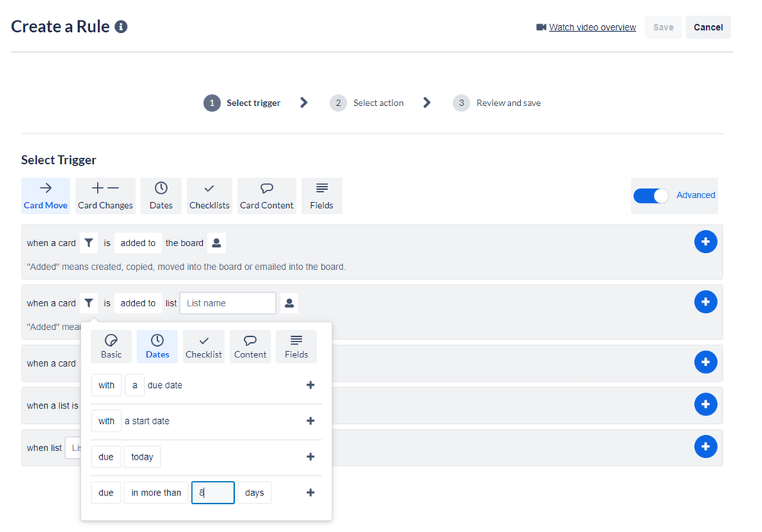Toggle the Advanced switch off
762x532 pixels.
click(x=651, y=196)
